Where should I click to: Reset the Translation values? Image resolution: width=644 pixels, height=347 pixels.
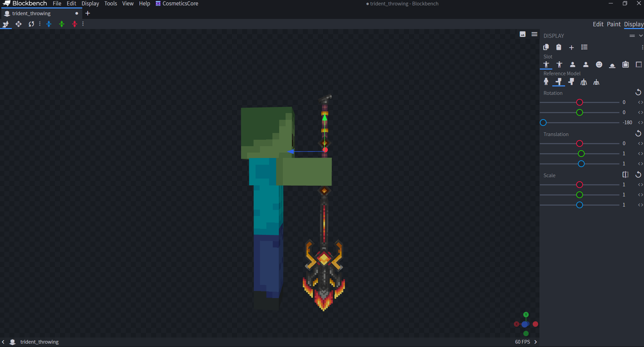tap(638, 133)
